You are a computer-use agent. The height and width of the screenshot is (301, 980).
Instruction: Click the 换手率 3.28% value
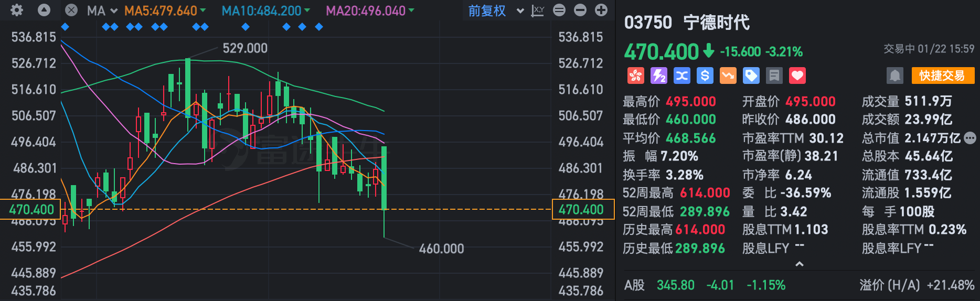(685, 175)
